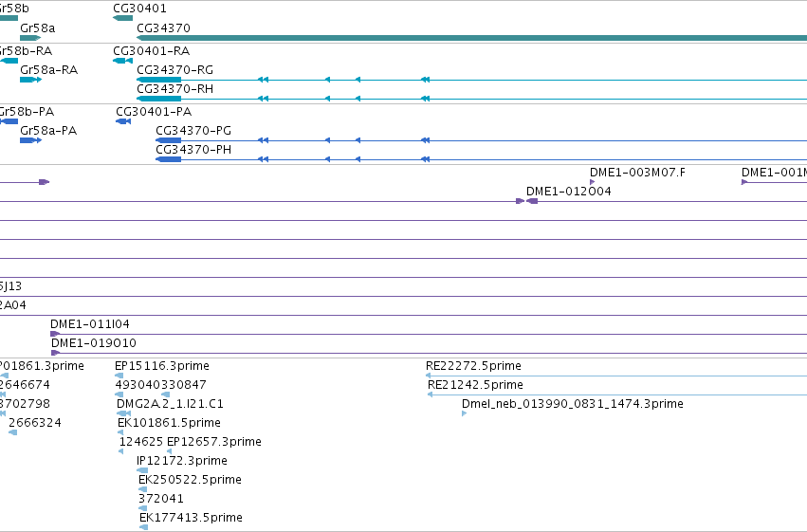This screenshot has width=807, height=532.
Task: Click the Dmel_neb_013990_0831_1474.3prime arrow
Action: point(465,413)
